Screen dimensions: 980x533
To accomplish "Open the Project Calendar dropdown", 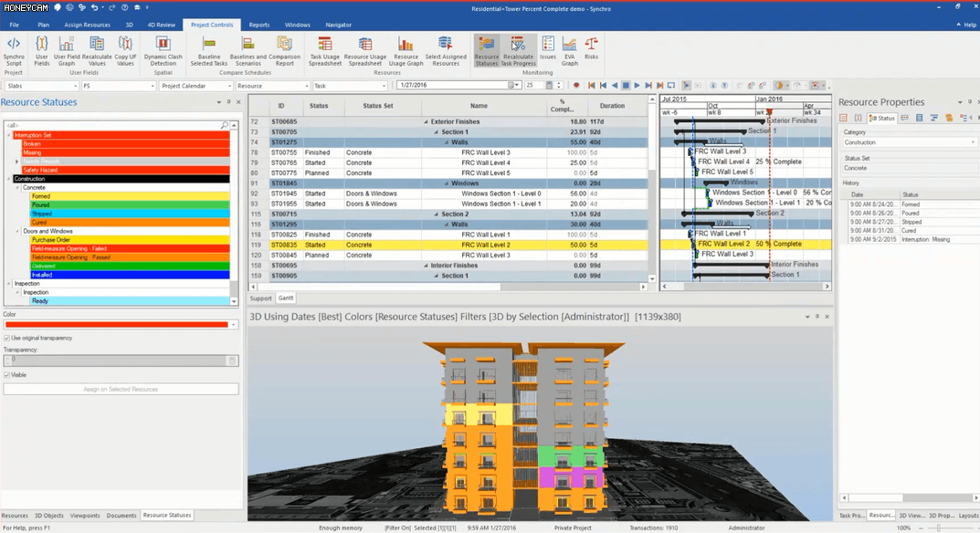I will pyautogui.click(x=195, y=86).
